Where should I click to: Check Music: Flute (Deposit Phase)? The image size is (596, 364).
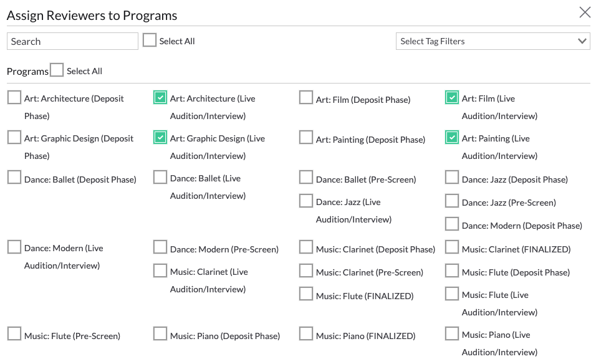[x=451, y=271]
